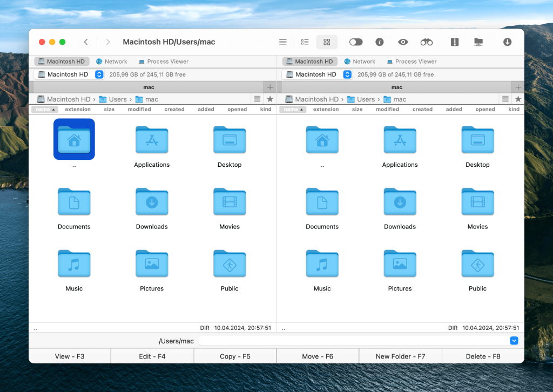The height and width of the screenshot is (392, 553).
Task: Open the info icon in toolbar
Action: point(379,42)
